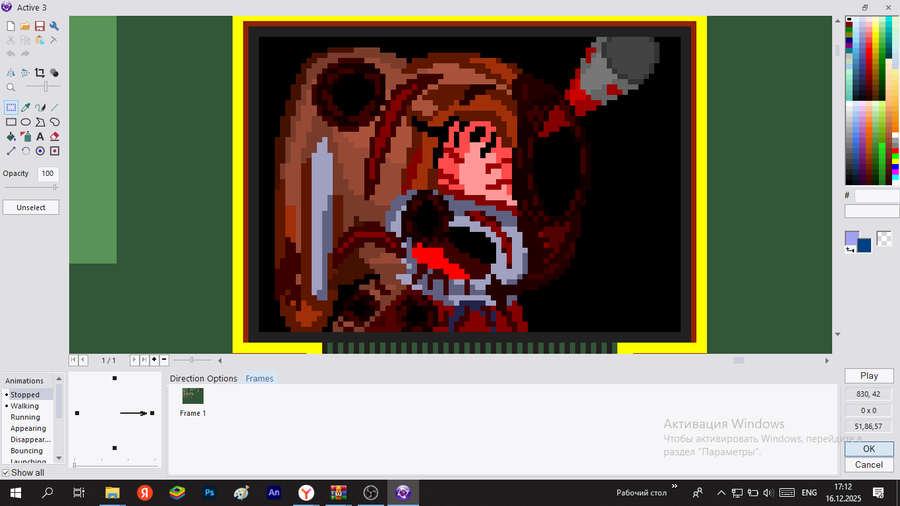Click the Clear (new blank image) icon
The image size is (900, 506).
point(11,26)
